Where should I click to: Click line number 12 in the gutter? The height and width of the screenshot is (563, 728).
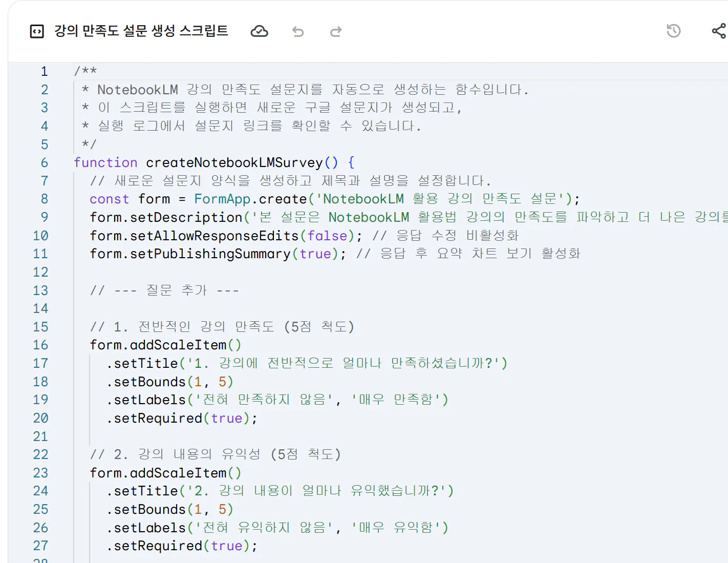[40, 272]
